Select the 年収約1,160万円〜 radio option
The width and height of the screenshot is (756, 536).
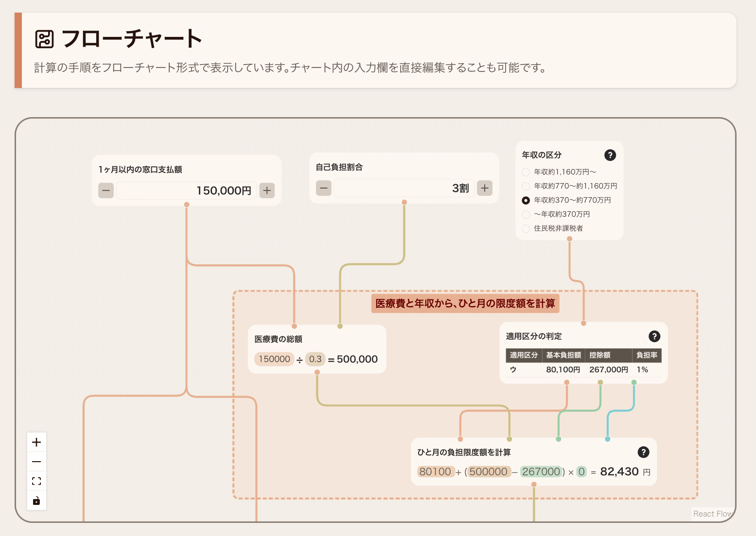tap(526, 172)
